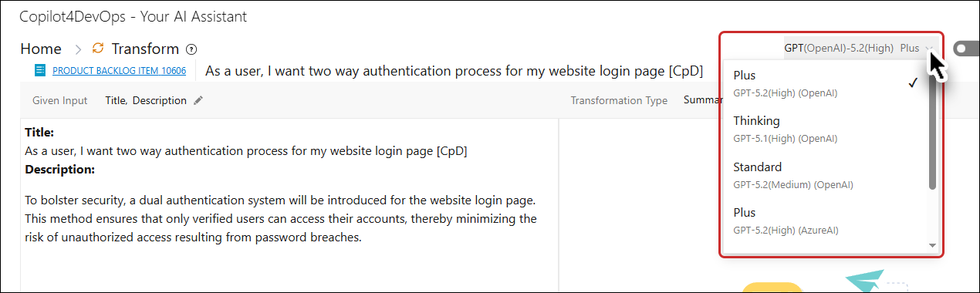Go to Home in the breadcrumb
The width and height of the screenshot is (980, 293).
[x=41, y=49]
